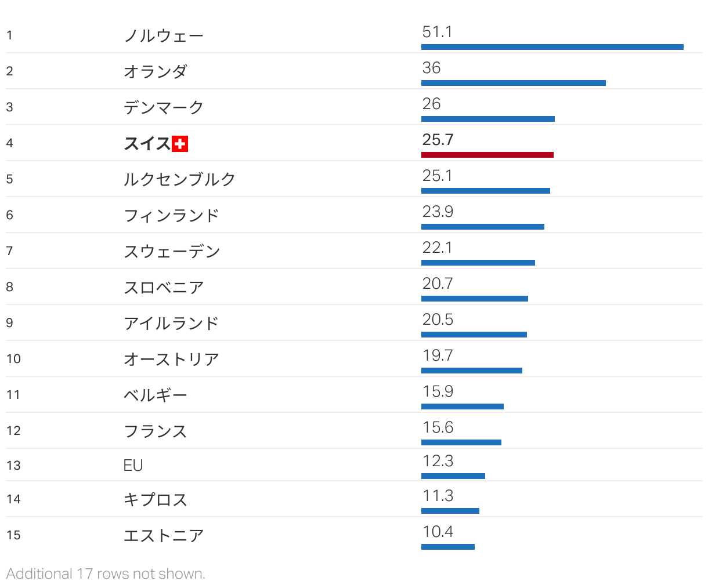Click the ノルウェー country label
Viewport: 708px width, 588px height.
pos(164,36)
